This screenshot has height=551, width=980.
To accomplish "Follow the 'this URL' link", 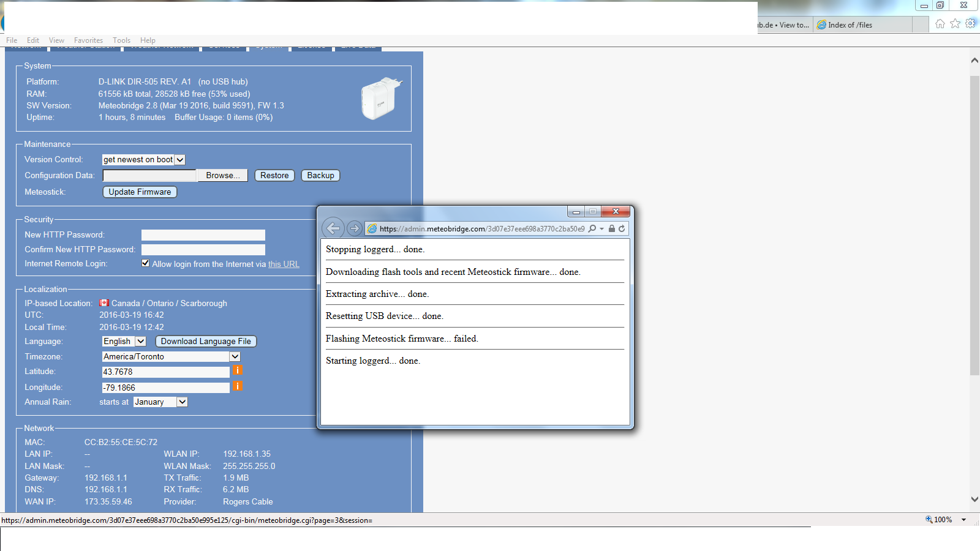I will pos(284,264).
